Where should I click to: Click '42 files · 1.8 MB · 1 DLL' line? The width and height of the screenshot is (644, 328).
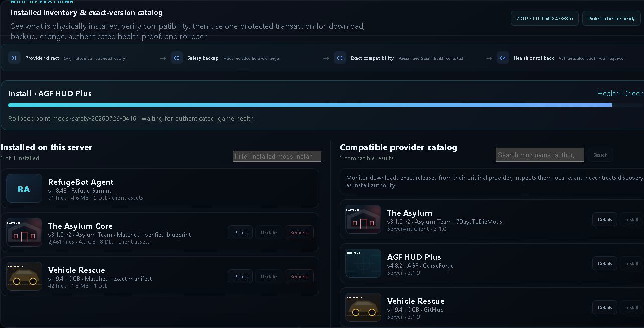coord(78,286)
